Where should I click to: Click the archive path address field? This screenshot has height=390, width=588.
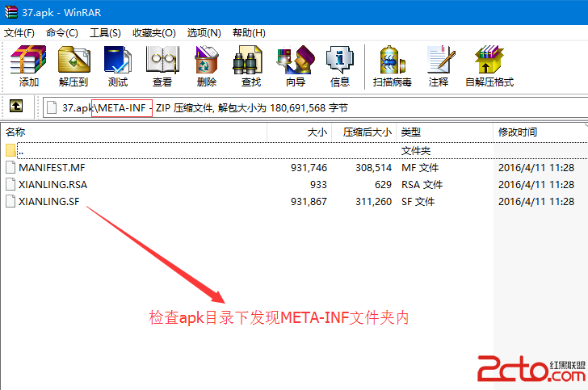[315, 108]
